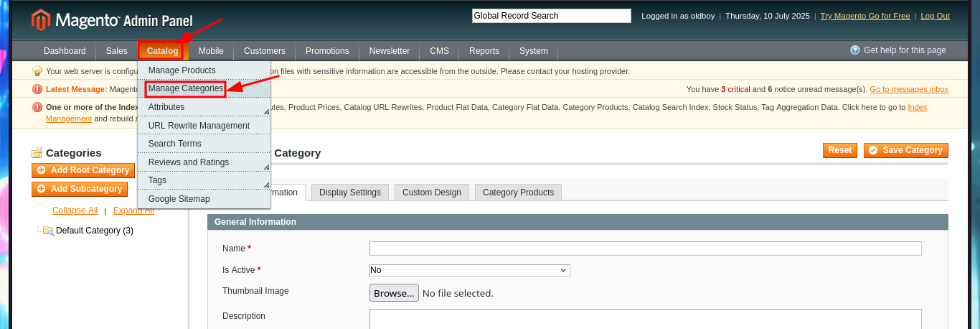This screenshot has height=329, width=980.
Task: Click Collapse All link
Action: point(75,210)
